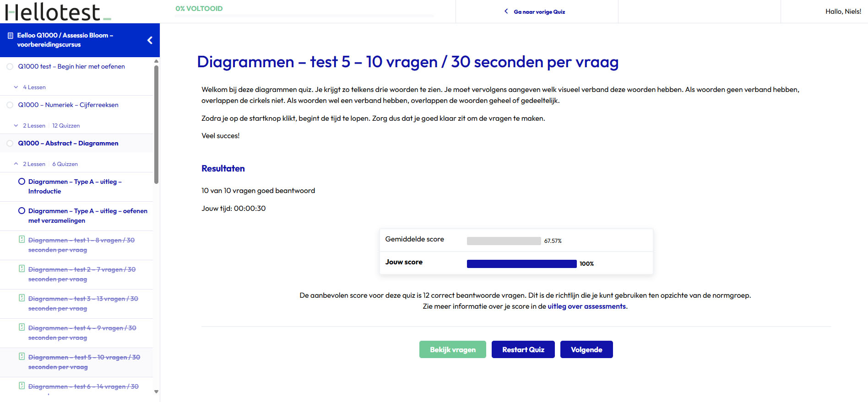Click the course document icon in sidebar header
This screenshot has height=402, width=868.
(10, 35)
